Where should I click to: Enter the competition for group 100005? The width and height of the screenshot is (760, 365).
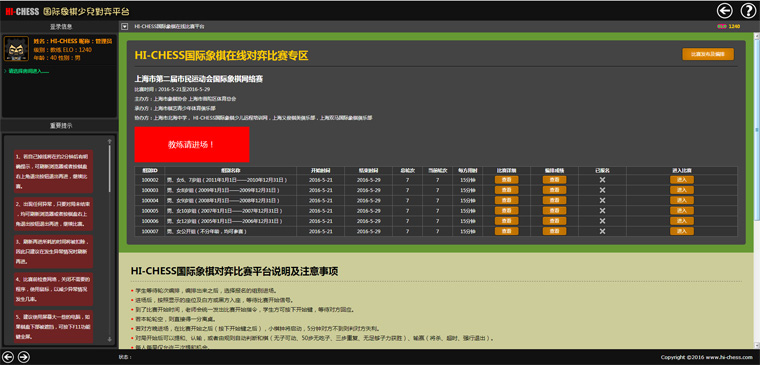(x=682, y=211)
